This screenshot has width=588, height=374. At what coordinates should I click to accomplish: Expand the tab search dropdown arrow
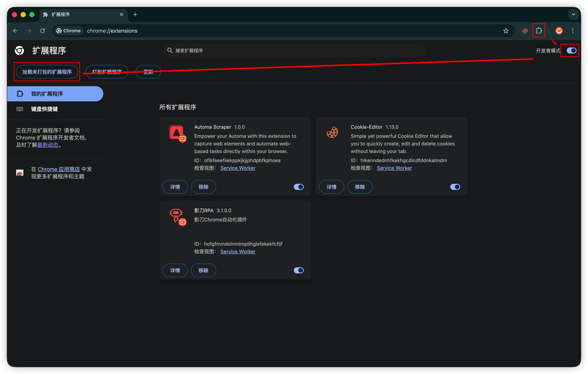pos(573,14)
